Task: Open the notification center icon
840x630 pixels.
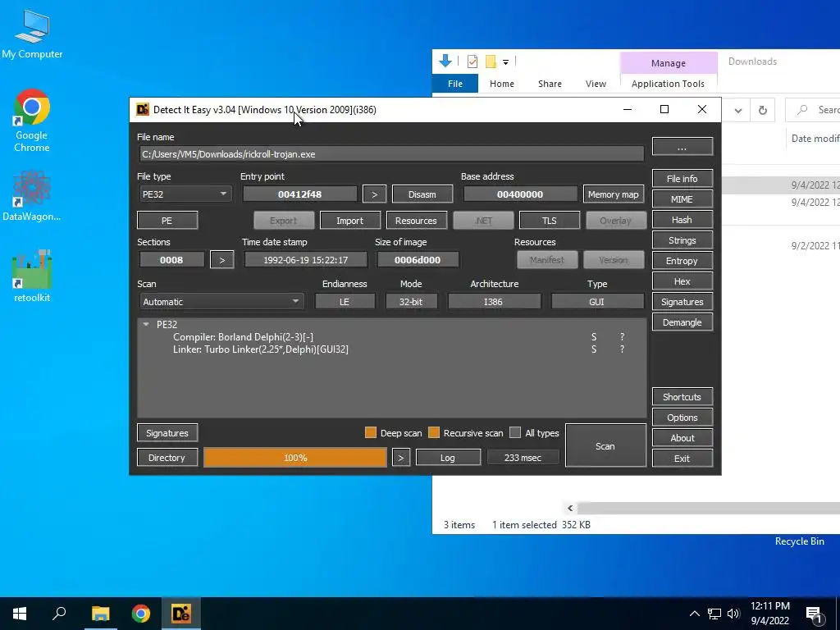Action: [814, 614]
